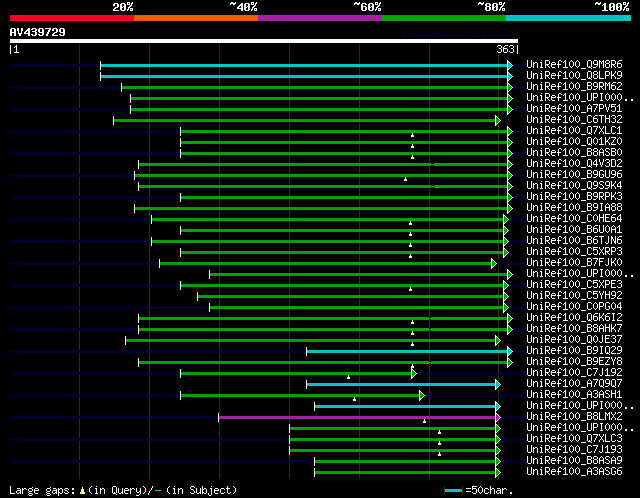
Task: Select the UniRef100_C5YH92 label
Action: 574,295
